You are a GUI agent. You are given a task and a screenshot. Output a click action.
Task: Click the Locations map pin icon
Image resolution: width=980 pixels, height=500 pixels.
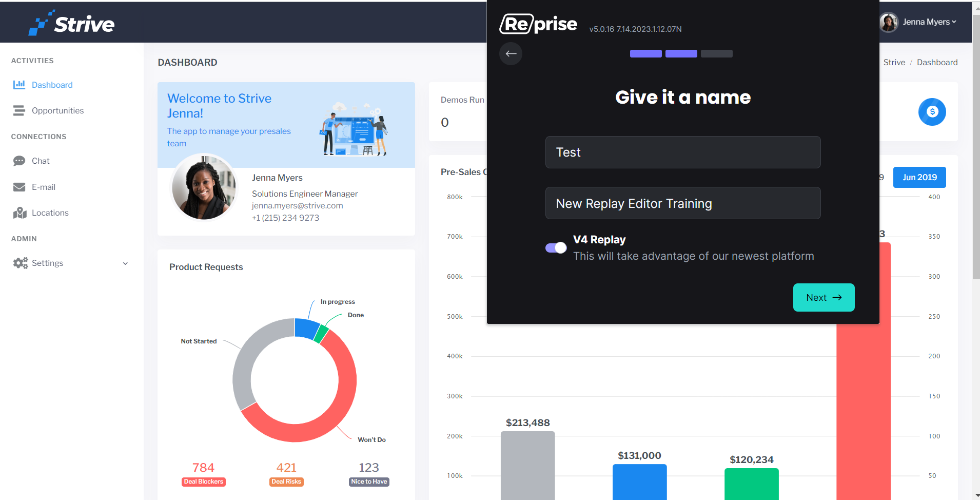(x=19, y=213)
